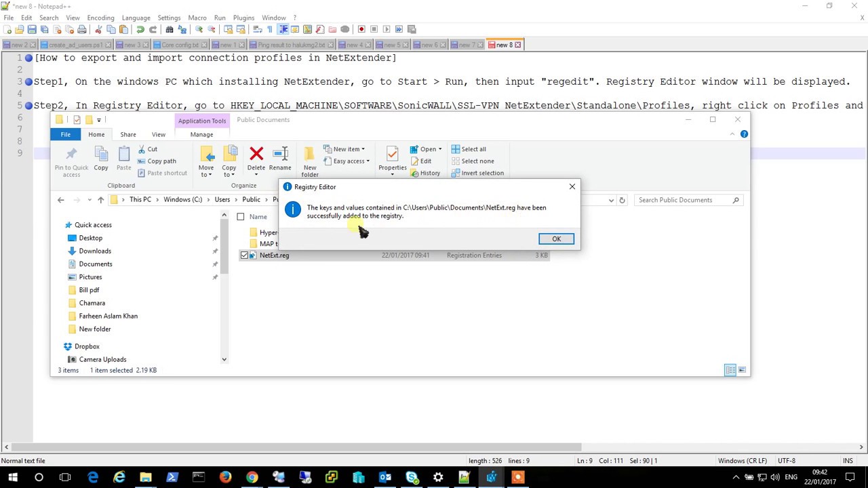Click OK in the Registry Editor dialog

tap(556, 239)
